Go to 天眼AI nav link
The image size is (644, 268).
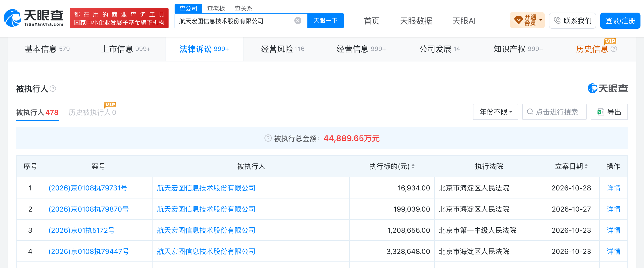[x=464, y=21]
